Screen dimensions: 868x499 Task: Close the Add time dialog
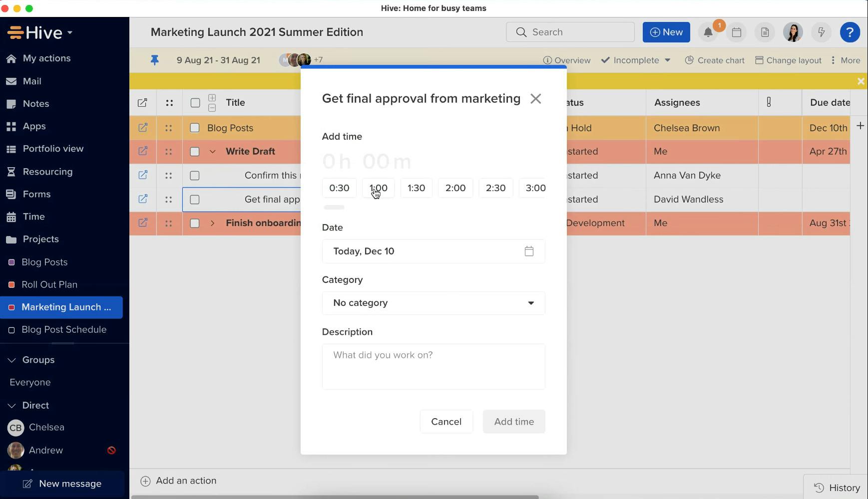tap(535, 99)
